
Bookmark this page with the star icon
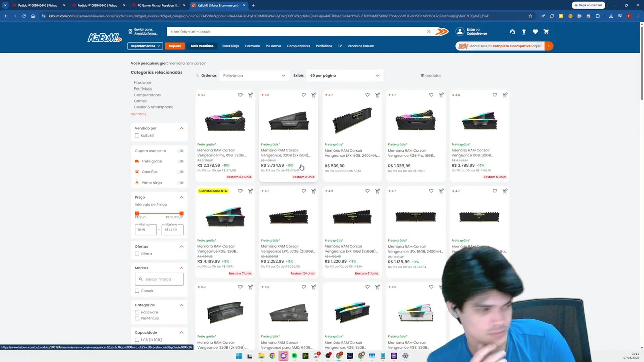pyautogui.click(x=530, y=16)
